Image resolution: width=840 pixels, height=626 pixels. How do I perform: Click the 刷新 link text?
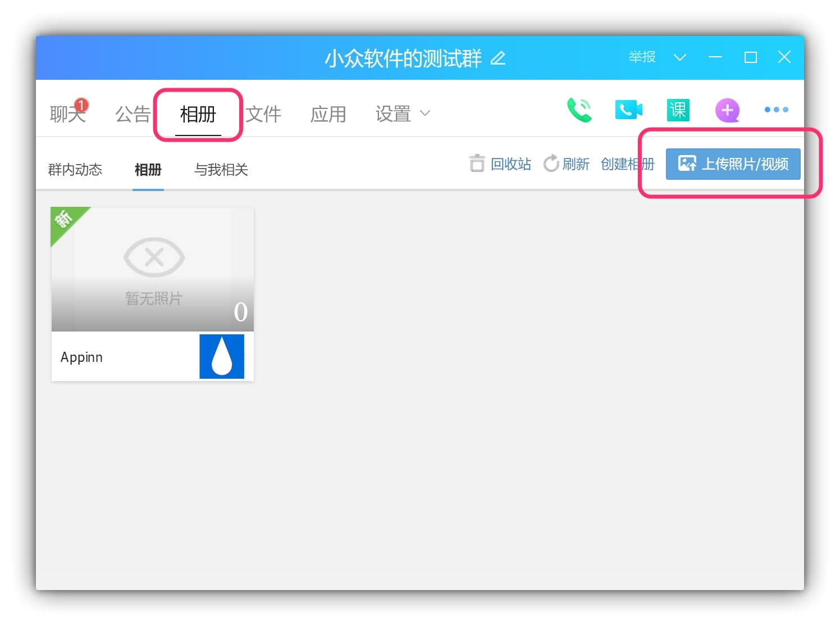pos(576,164)
